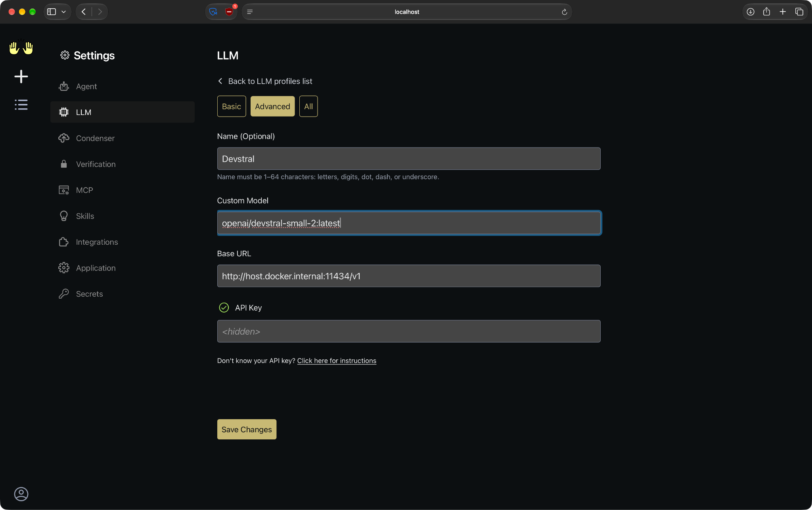
Task: Open the reader view icon in address bar
Action: (250, 12)
